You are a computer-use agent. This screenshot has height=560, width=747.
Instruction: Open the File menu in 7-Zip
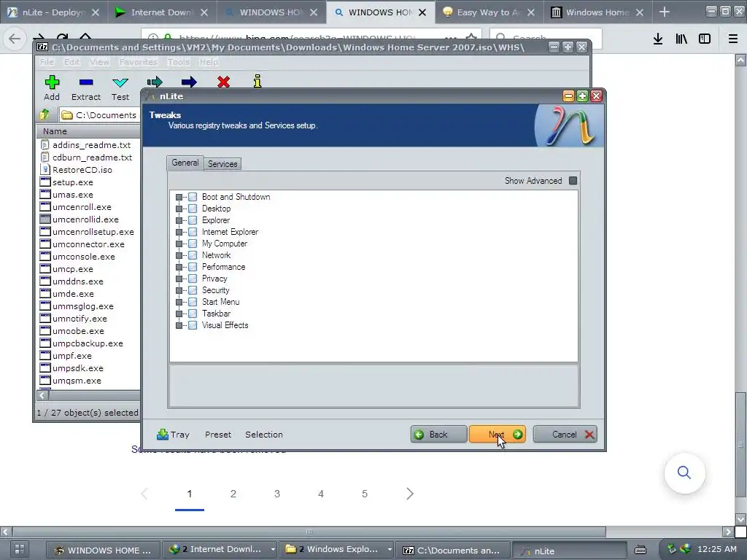pyautogui.click(x=47, y=62)
